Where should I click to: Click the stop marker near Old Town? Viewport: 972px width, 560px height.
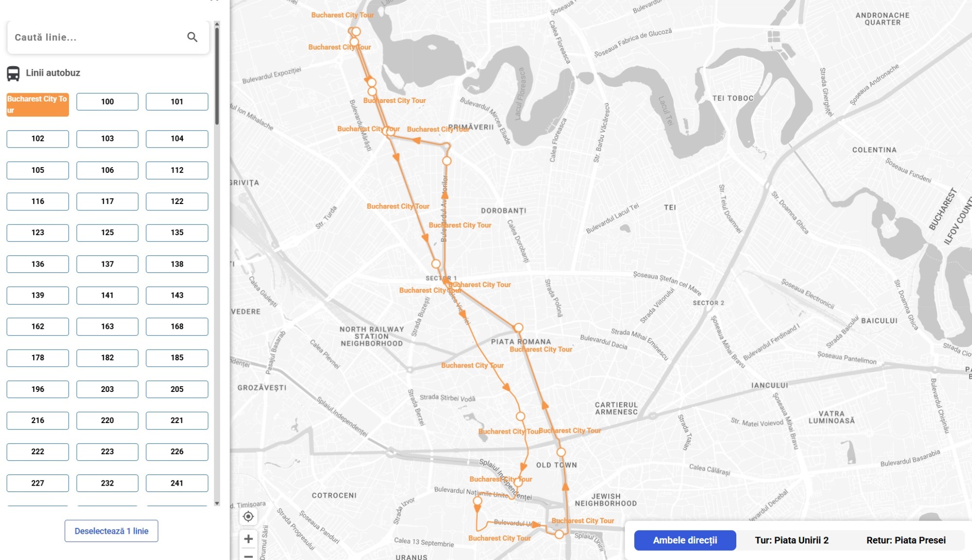coord(561,452)
